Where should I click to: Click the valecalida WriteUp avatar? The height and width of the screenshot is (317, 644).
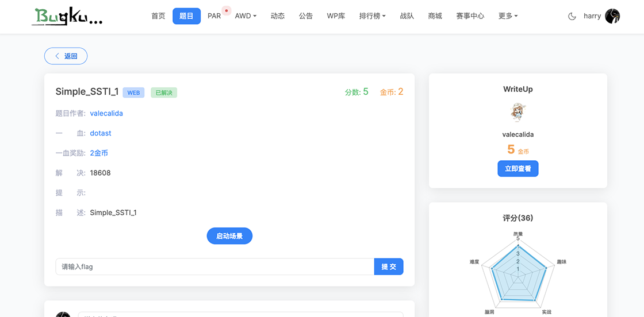tap(518, 113)
